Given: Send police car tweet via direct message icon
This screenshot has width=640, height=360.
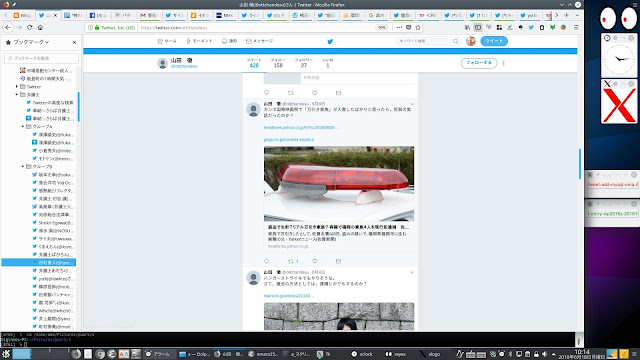Looking at the screenshot, I should pos(338,261).
